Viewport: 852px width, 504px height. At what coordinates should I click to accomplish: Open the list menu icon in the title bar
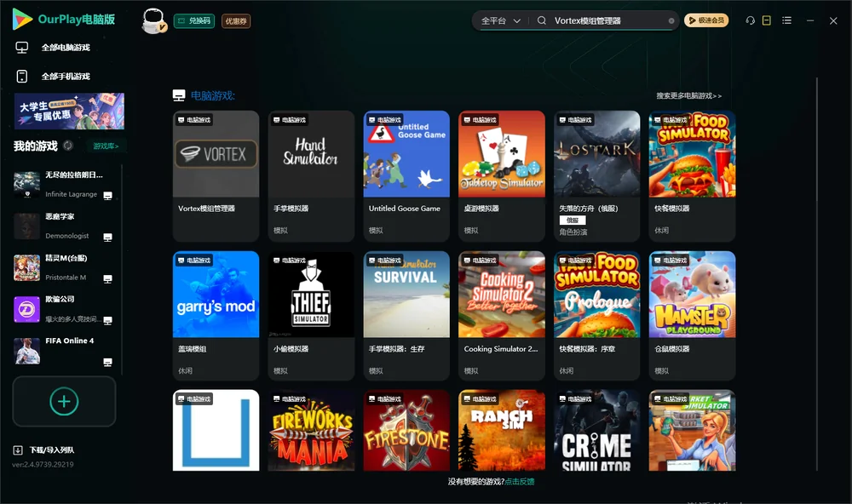point(786,20)
